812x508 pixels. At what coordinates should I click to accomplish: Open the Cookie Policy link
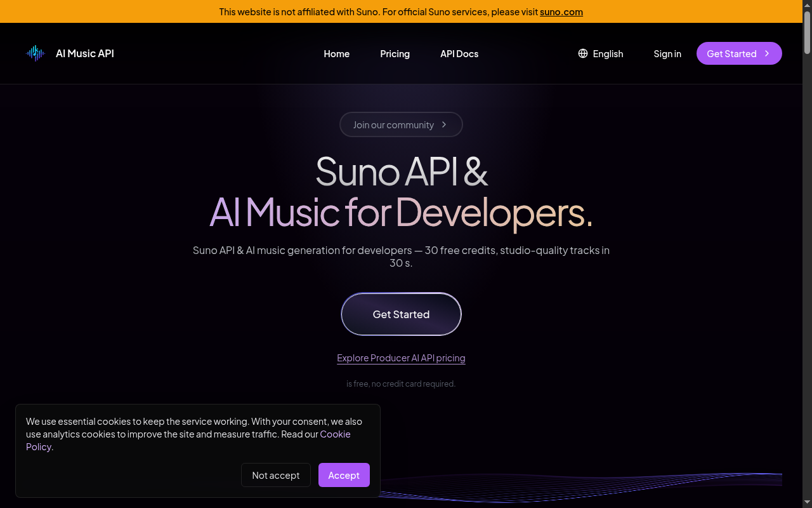click(188, 440)
